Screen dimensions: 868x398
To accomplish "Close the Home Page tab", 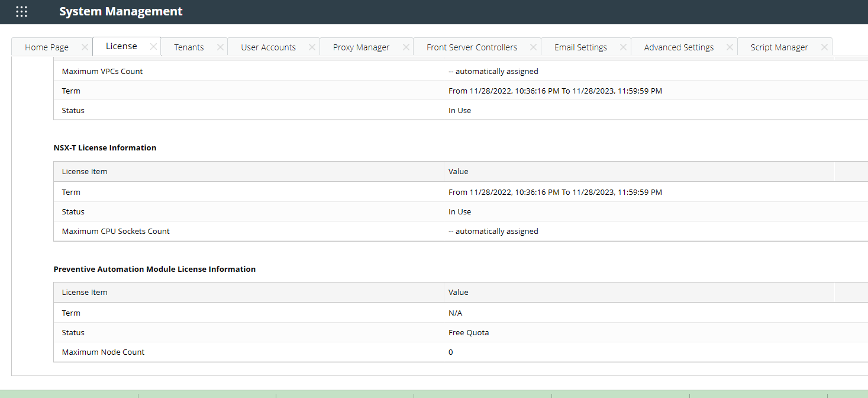I will [x=85, y=46].
